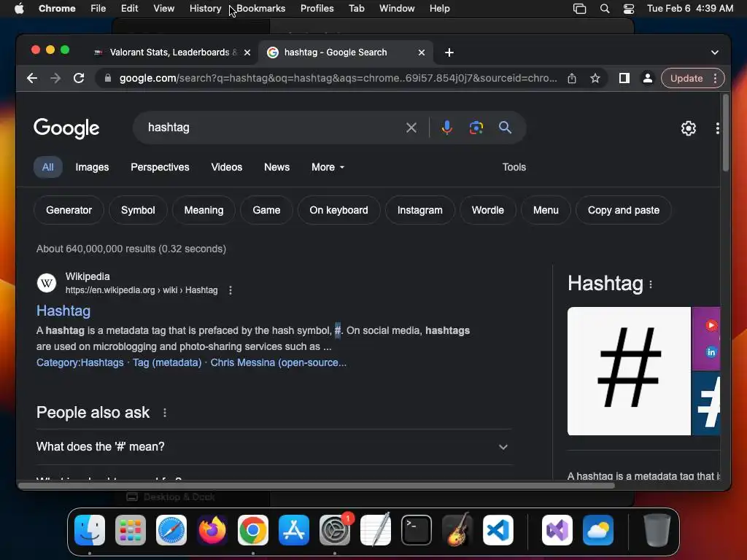Expand the More search filter dropdown

click(328, 167)
